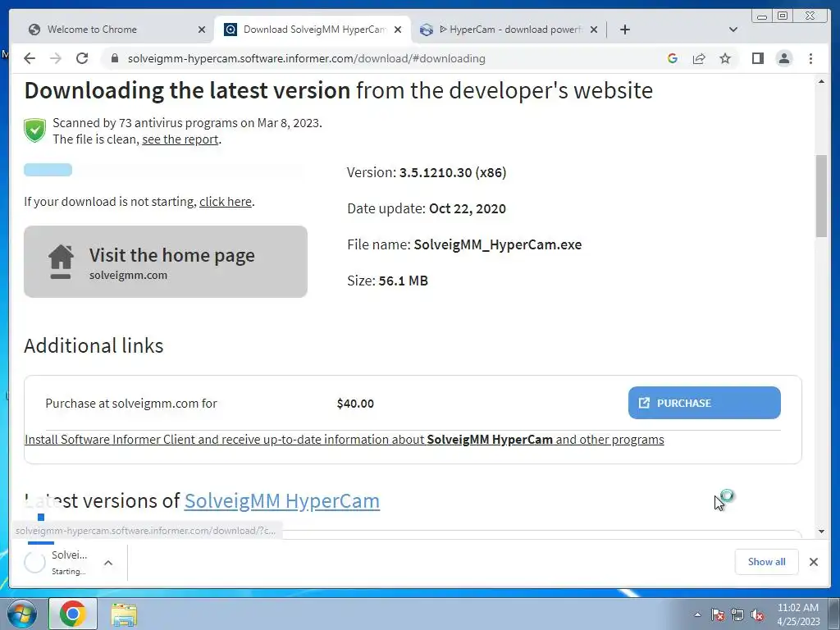This screenshot has width=840, height=630.
Task: View site information via the padlock icon
Action: [x=115, y=58]
